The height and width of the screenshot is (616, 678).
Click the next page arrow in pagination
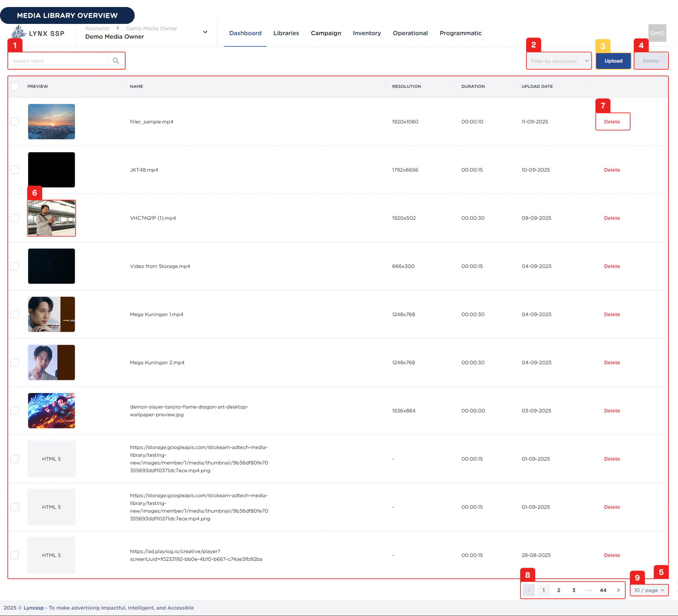[618, 590]
